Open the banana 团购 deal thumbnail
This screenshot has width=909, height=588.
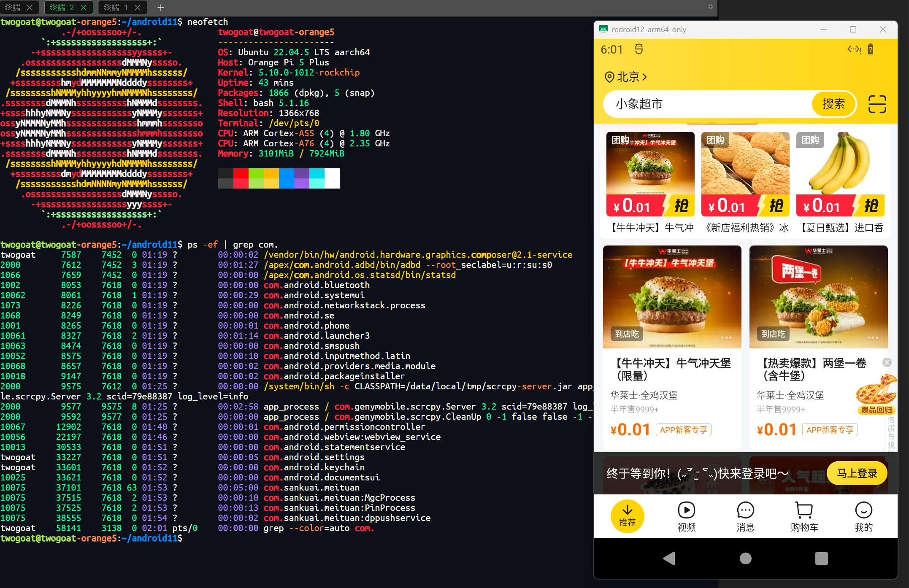[x=840, y=164]
